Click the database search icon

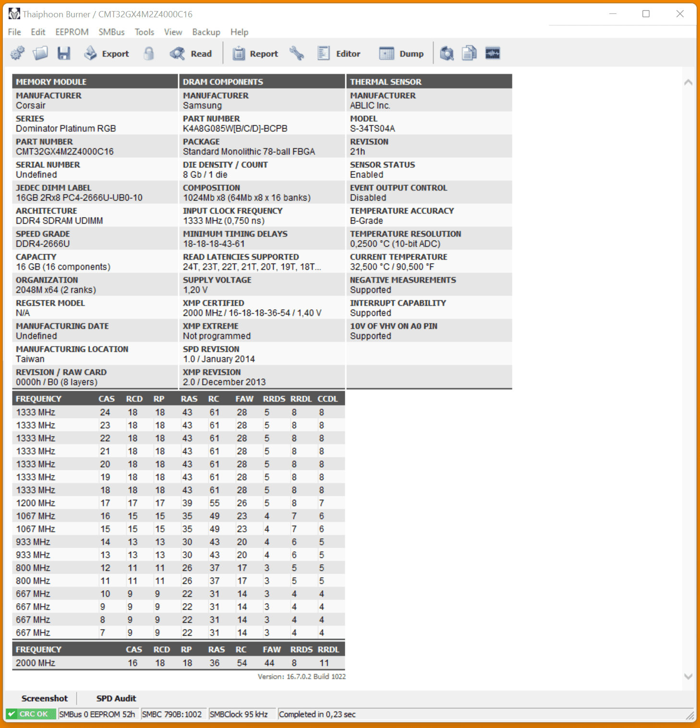click(447, 53)
